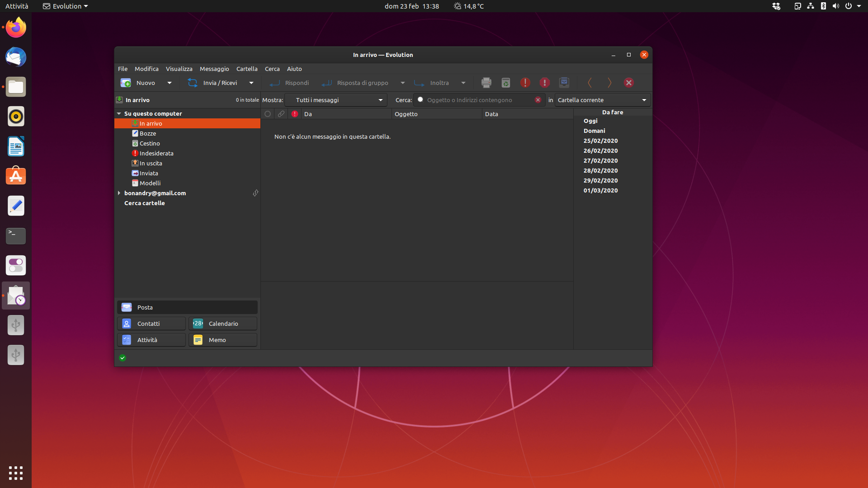Image resolution: width=868 pixels, height=488 pixels.
Task: Open the Cartella menu
Action: click(x=247, y=69)
